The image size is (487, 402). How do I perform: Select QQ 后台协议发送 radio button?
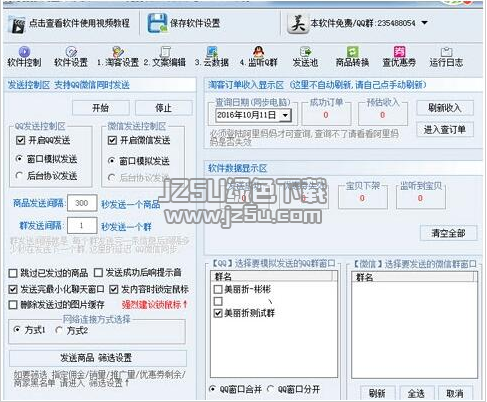pyautogui.click(x=19, y=175)
